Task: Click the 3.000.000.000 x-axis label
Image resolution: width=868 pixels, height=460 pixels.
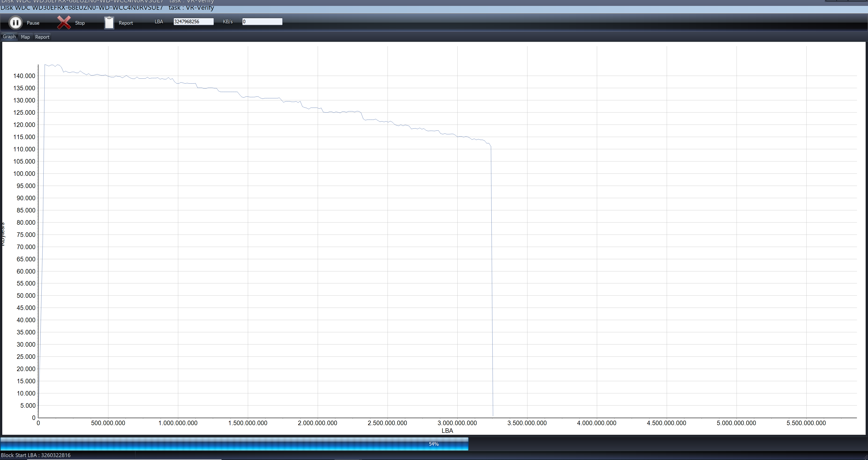Action: pyautogui.click(x=457, y=423)
